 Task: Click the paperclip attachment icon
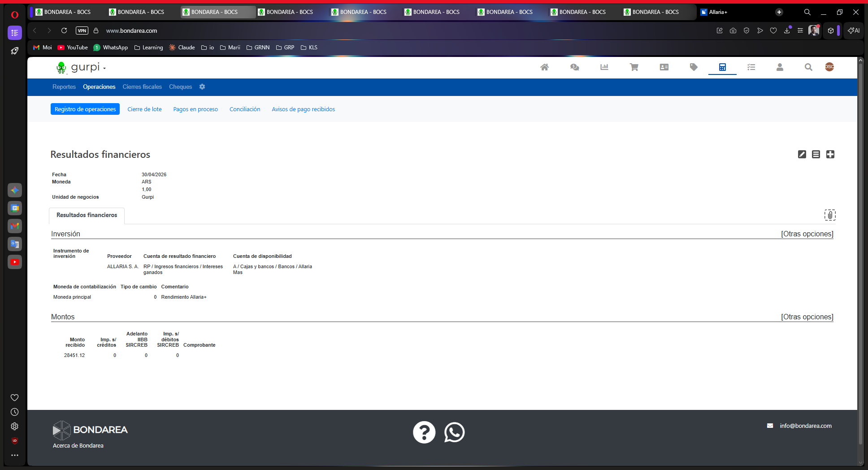830,215
